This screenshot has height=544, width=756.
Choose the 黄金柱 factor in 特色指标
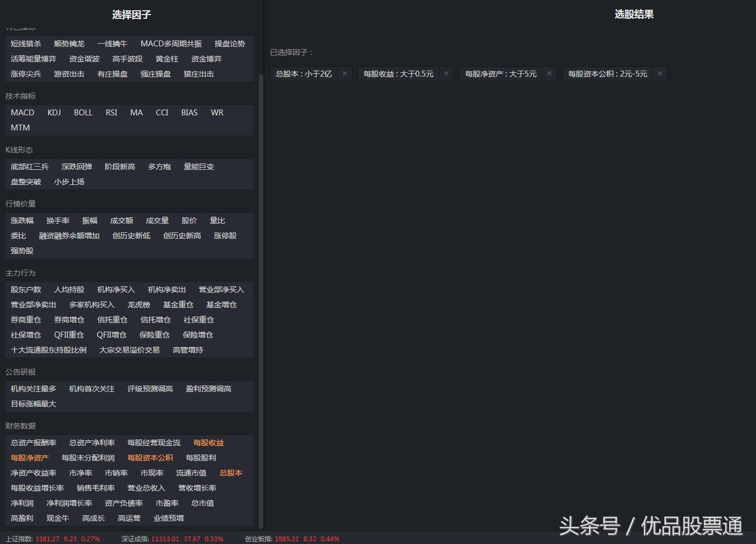coord(167,58)
